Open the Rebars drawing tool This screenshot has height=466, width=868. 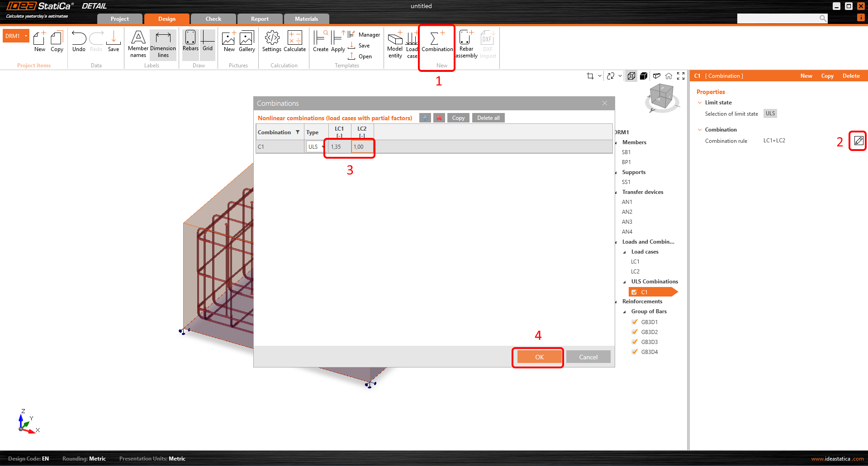click(x=190, y=43)
